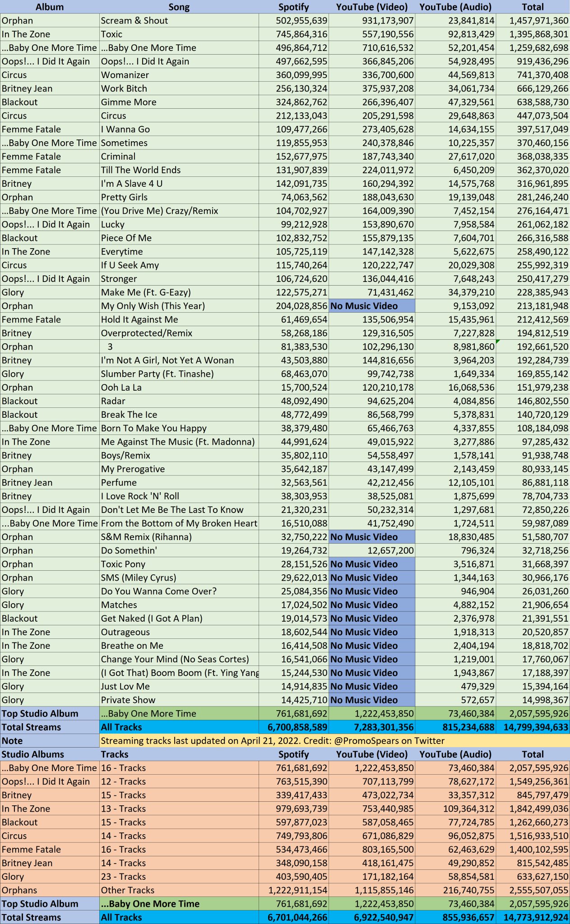Click 'Other Tracks' Orphans cell
570x924 pixels.
179,890
